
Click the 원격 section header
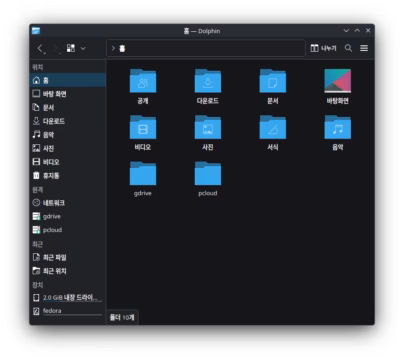click(x=38, y=190)
